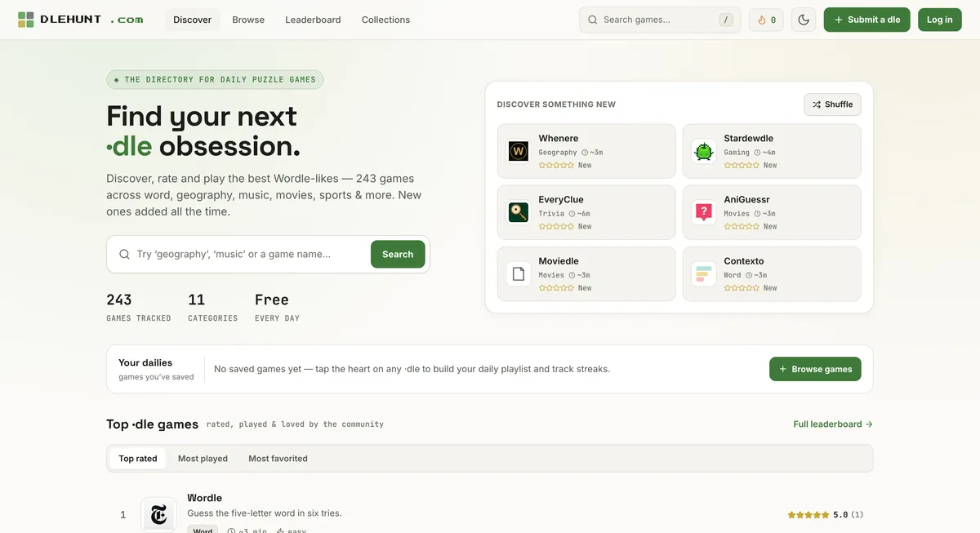Shuffle the discover suggestions
The width and height of the screenshot is (980, 533).
tap(832, 104)
